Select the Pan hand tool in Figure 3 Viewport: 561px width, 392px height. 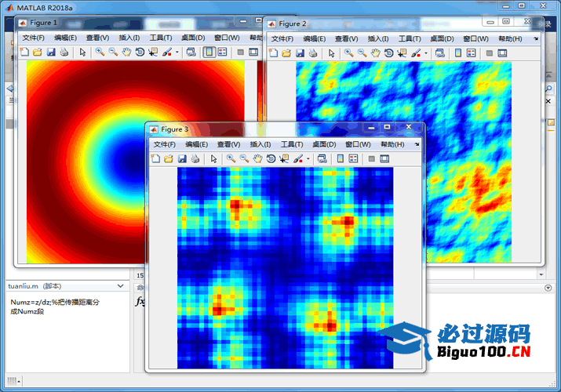pos(257,158)
